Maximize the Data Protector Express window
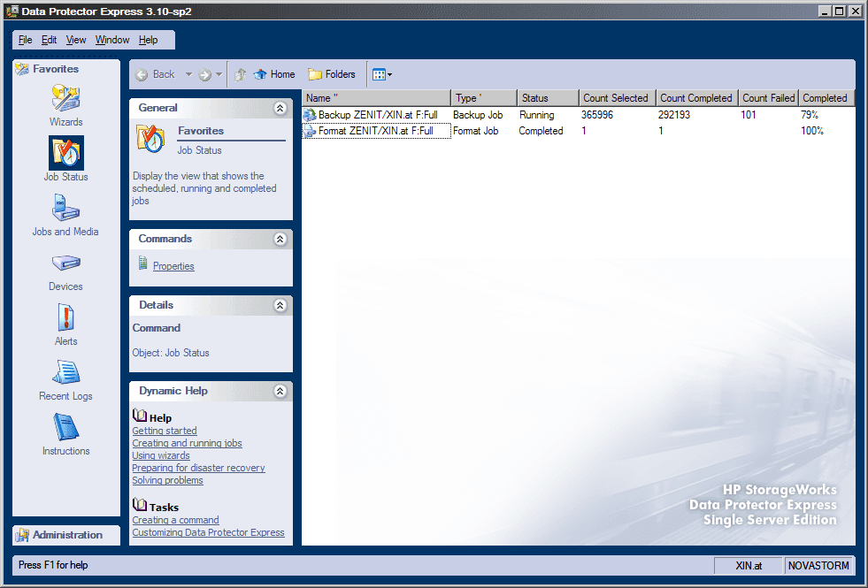868x588 pixels. pyautogui.click(x=840, y=11)
